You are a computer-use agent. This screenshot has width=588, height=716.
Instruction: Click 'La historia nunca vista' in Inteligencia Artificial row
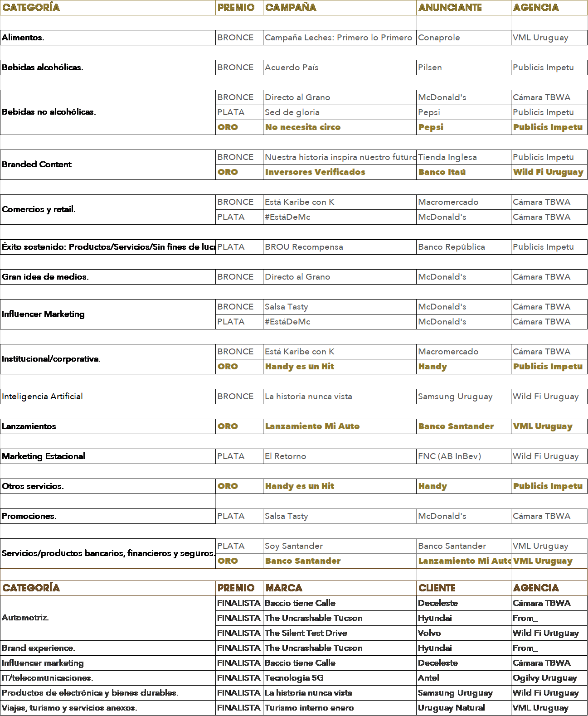coord(340,397)
